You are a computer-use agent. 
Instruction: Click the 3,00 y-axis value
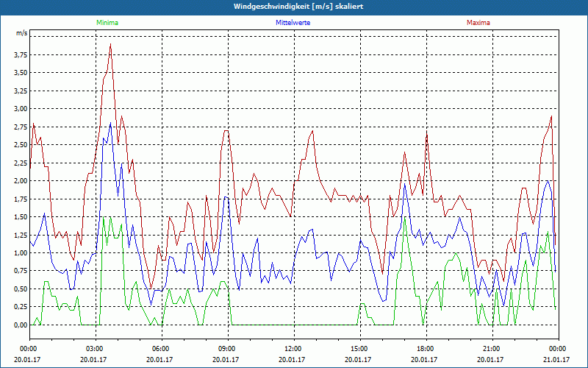coord(21,109)
